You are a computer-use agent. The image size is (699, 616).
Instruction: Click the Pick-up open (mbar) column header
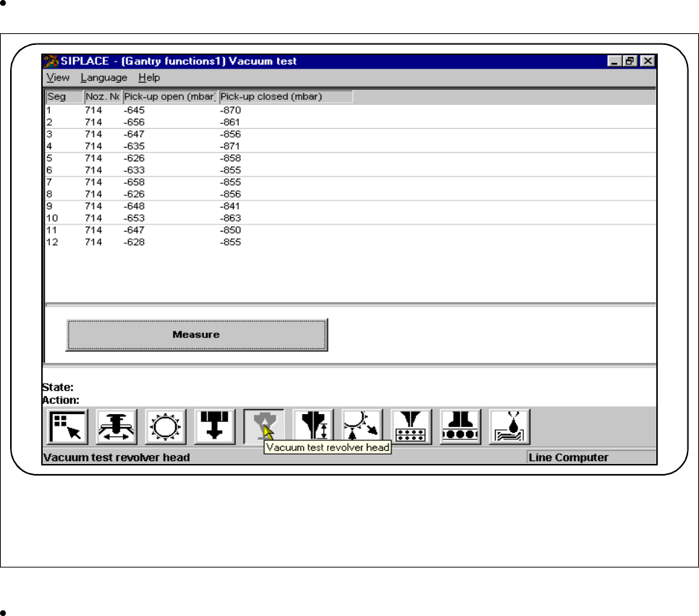click(x=170, y=97)
